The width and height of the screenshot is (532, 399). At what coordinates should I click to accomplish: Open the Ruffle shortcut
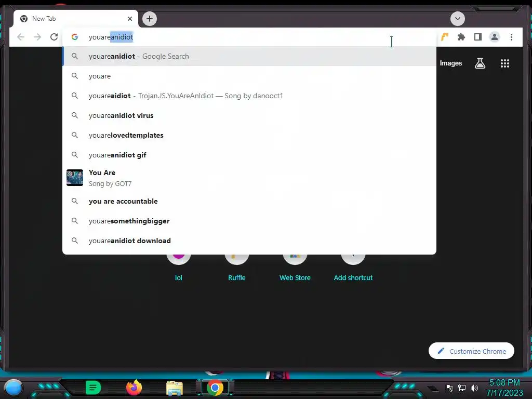pyautogui.click(x=236, y=268)
